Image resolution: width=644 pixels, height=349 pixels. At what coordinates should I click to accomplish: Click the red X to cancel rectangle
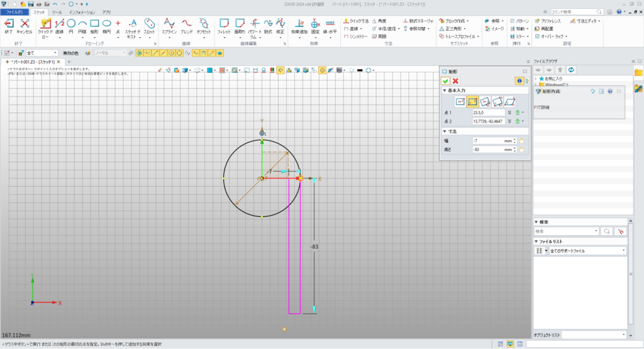pos(455,81)
